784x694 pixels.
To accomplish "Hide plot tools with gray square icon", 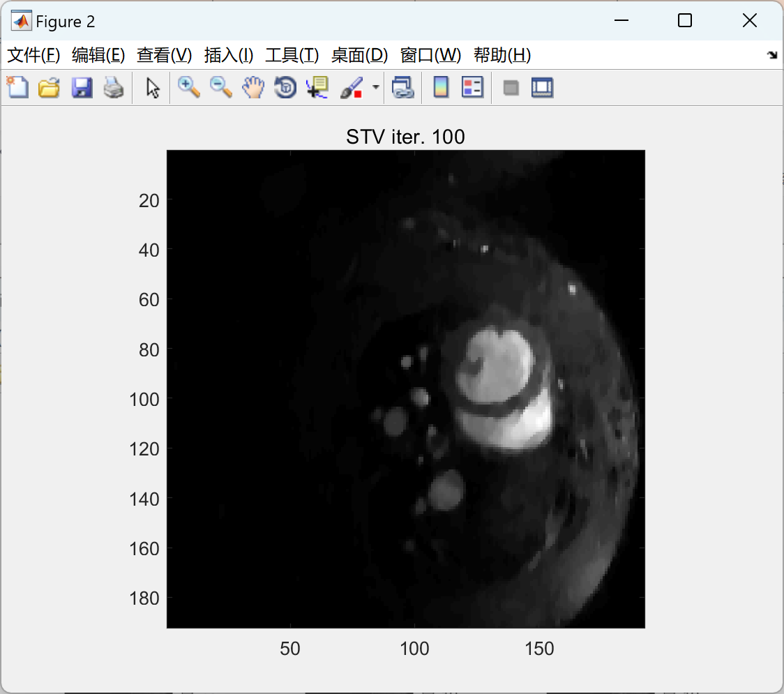I will [x=511, y=88].
